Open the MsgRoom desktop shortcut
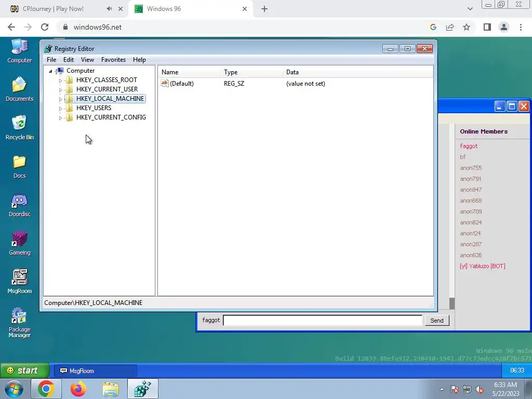 [19, 281]
